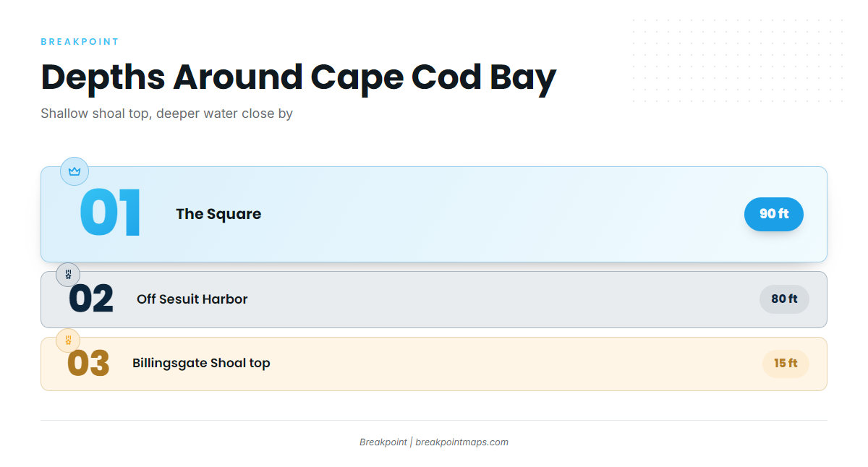Click the bronze medal badge icon
Image resolution: width=868 pixels, height=467 pixels.
[68, 340]
